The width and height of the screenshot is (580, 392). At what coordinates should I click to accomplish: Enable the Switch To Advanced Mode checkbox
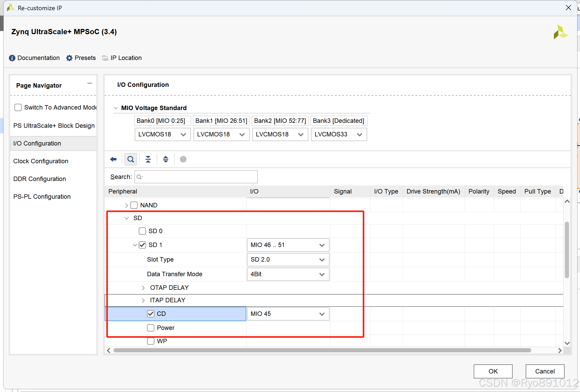tap(18, 107)
